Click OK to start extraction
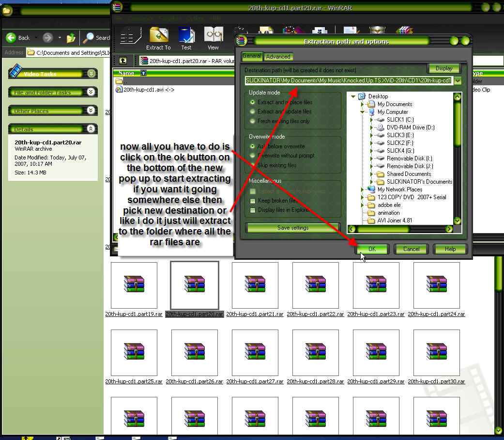Viewport: 504px width, 440px height. coord(372,249)
